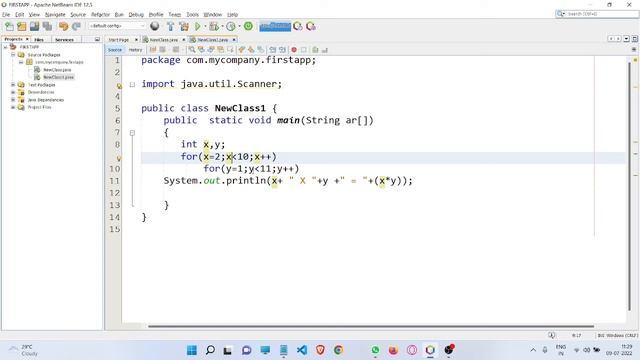The width and height of the screenshot is (640, 360).
Task: Switch to the NewClass.java editor tab
Action: point(163,40)
